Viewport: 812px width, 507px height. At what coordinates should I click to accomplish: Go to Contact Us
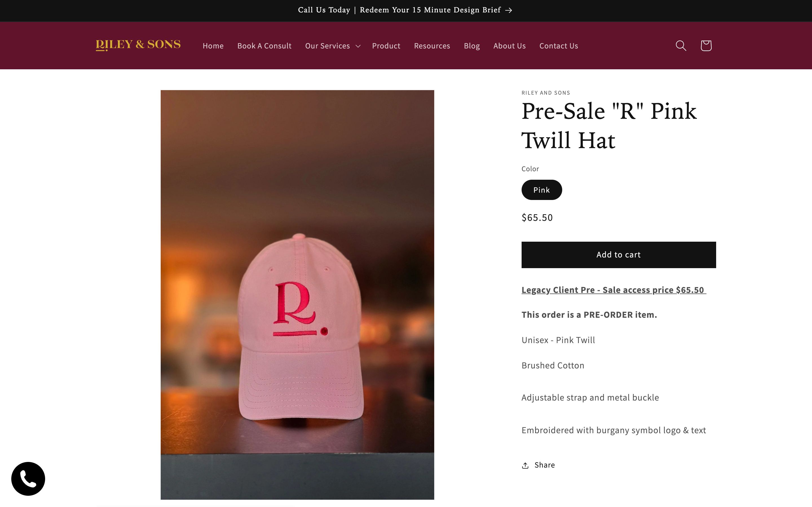point(558,46)
